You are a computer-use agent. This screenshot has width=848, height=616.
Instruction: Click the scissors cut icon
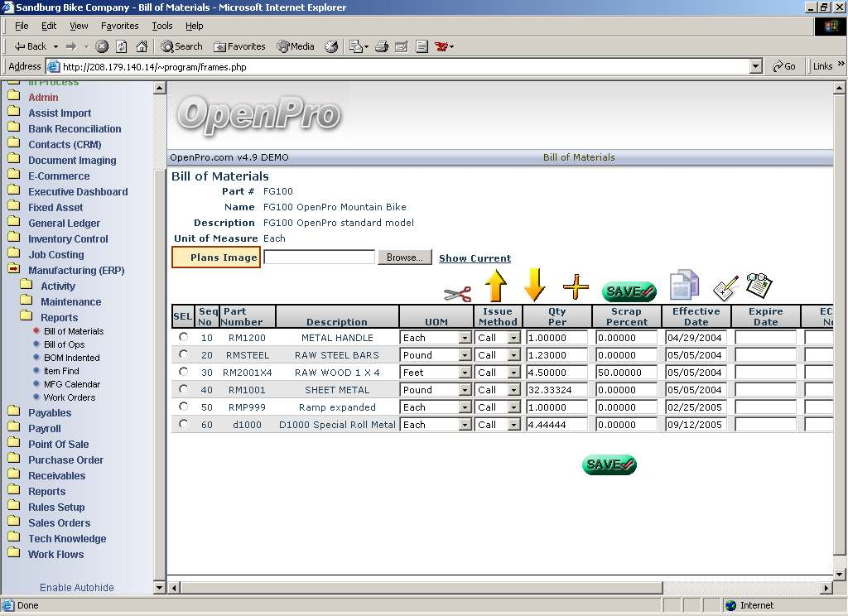457,293
